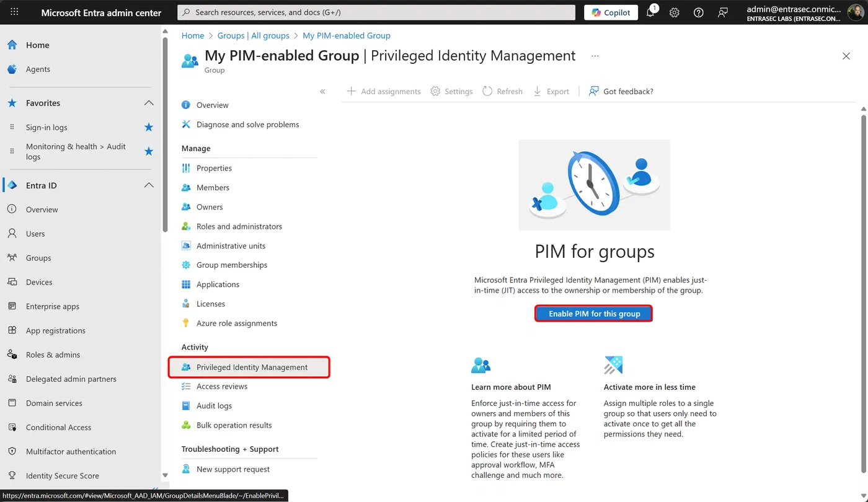Screen dimensions: 868x502
Task: Open Enterprise apps in sidebar
Action: click(x=53, y=306)
